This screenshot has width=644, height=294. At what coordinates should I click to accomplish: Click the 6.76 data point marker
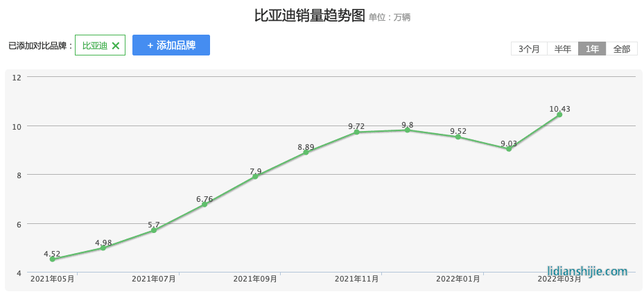[x=204, y=205]
